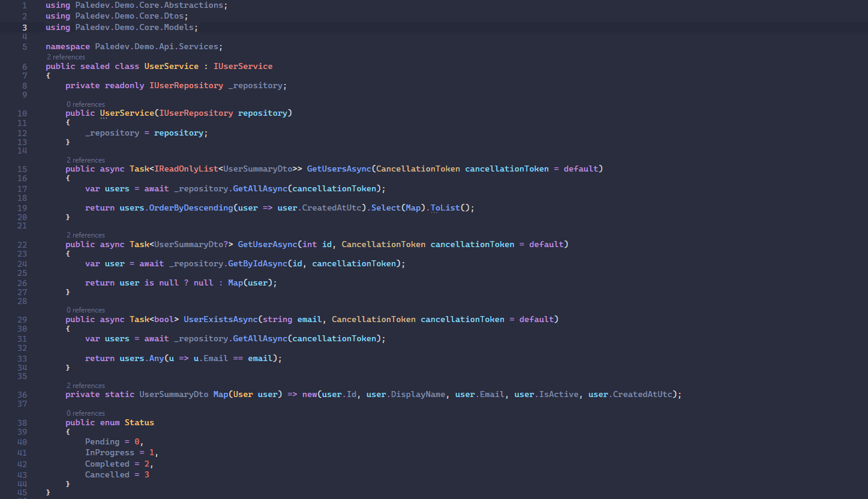Click the Completed enum member

pyautogui.click(x=107, y=464)
